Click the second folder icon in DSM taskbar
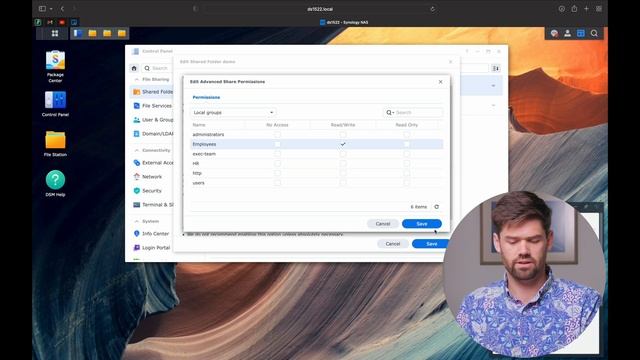The height and width of the screenshot is (360, 640). click(x=107, y=33)
